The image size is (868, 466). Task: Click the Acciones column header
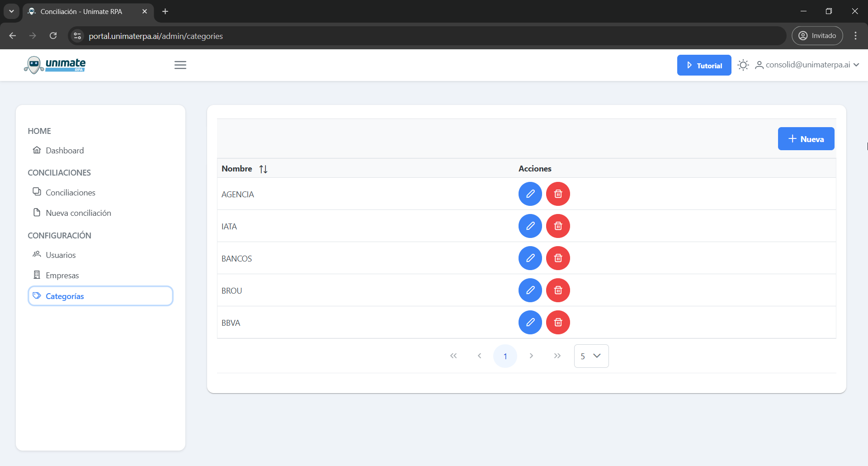pos(535,169)
